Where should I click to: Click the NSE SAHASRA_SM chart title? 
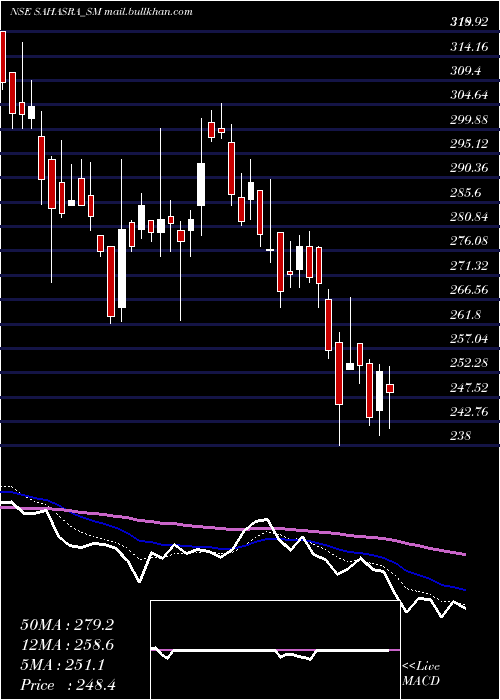coord(101,12)
